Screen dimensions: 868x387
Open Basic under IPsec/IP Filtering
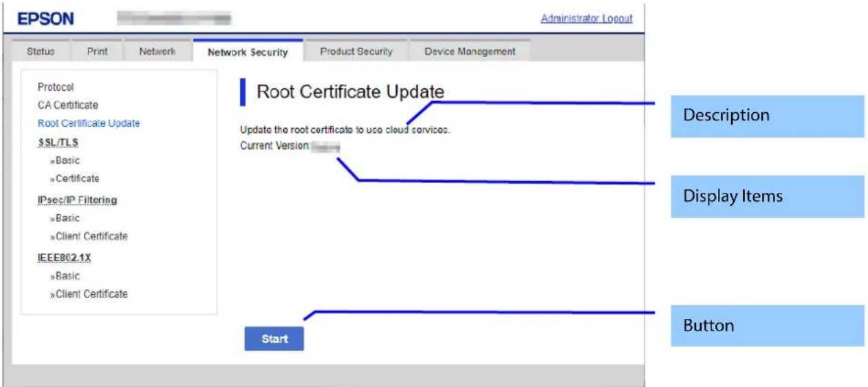tap(65, 218)
